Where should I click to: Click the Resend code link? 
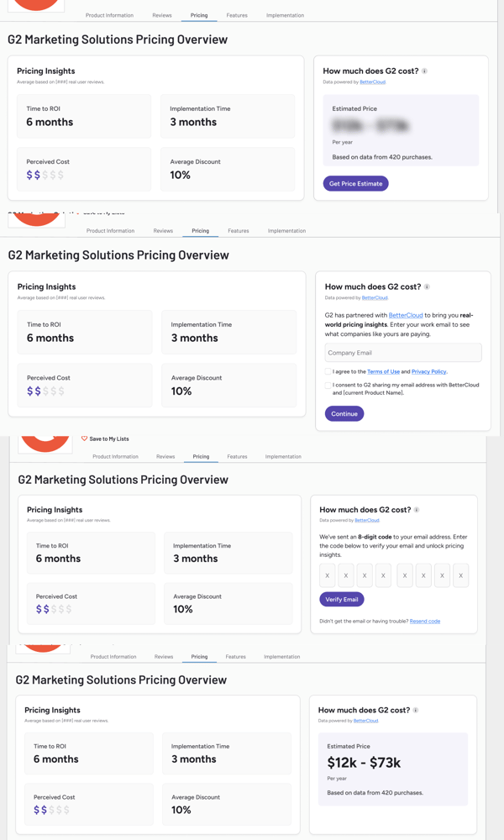point(425,622)
